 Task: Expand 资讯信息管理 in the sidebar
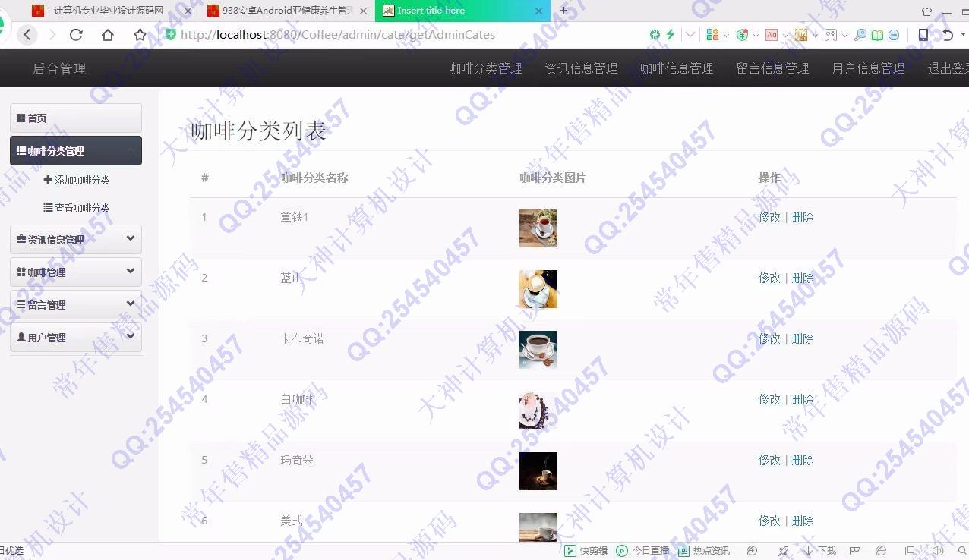coord(76,240)
